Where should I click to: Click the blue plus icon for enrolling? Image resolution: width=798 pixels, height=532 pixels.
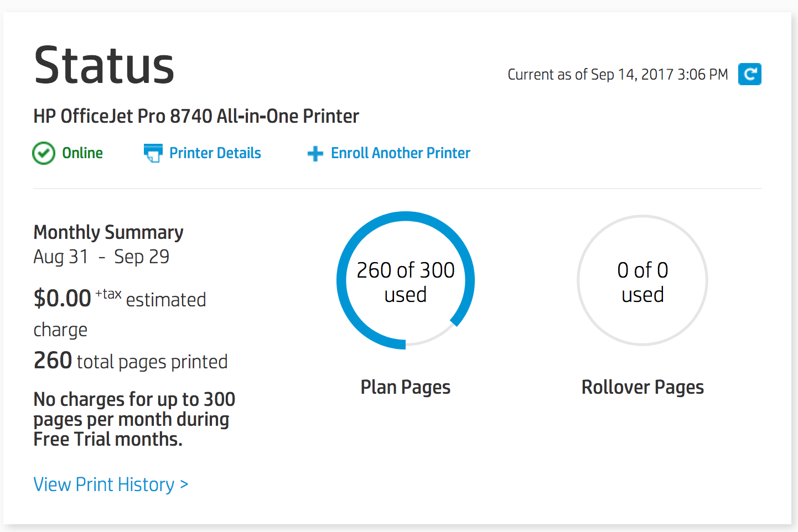tap(315, 154)
